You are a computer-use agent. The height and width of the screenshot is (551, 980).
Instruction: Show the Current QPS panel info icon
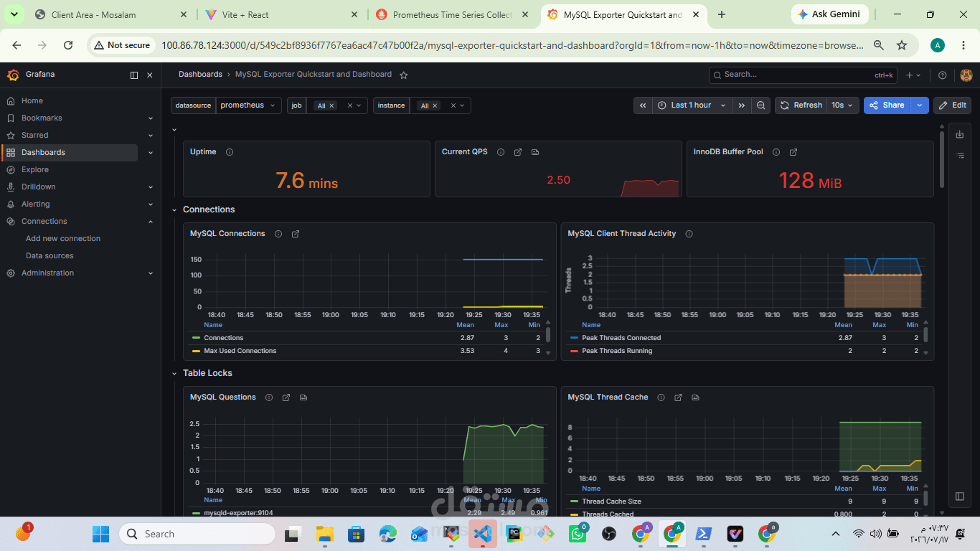click(501, 152)
